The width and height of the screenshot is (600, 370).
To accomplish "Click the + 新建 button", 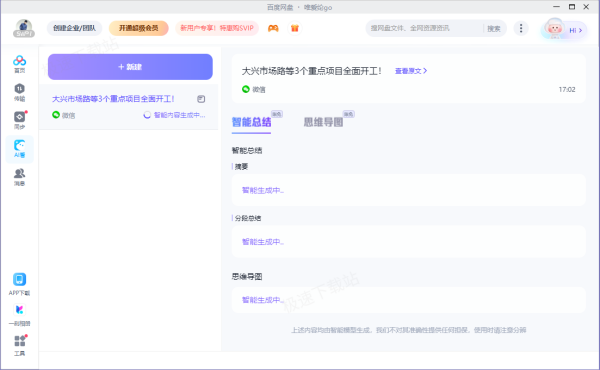I will point(130,67).
